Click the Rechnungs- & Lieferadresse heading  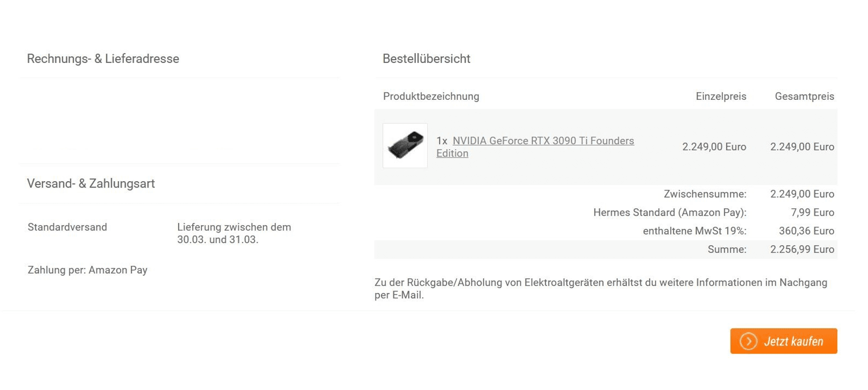point(103,59)
